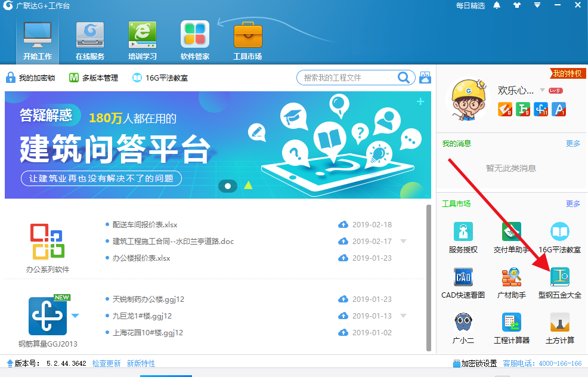This screenshot has width=588, height=377.
Task: Click 更多 beside 工具市场 panel
Action: [573, 203]
